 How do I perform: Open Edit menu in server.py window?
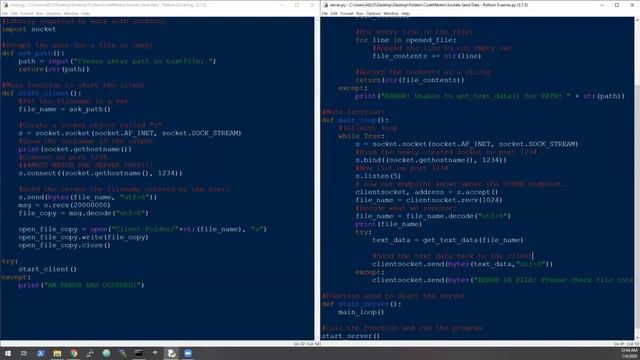click(334, 13)
